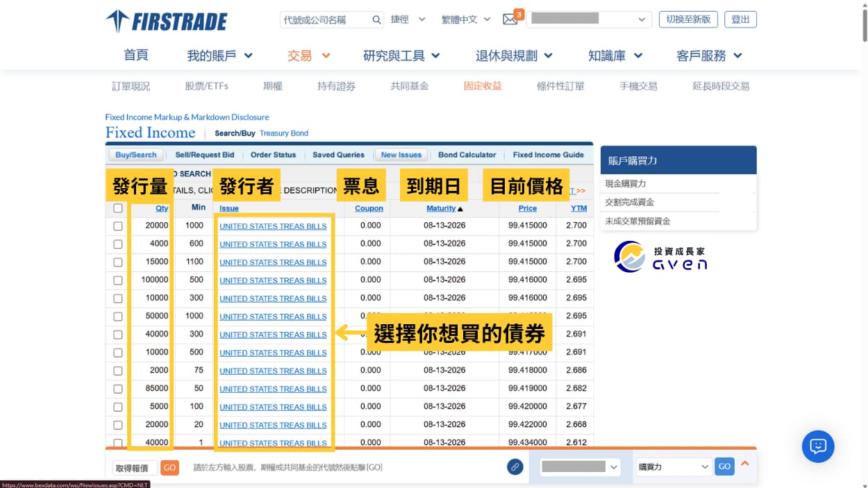Image resolution: width=868 pixels, height=488 pixels.
Task: Open the Treas Bills issue with YTM 2.668
Action: click(x=273, y=425)
